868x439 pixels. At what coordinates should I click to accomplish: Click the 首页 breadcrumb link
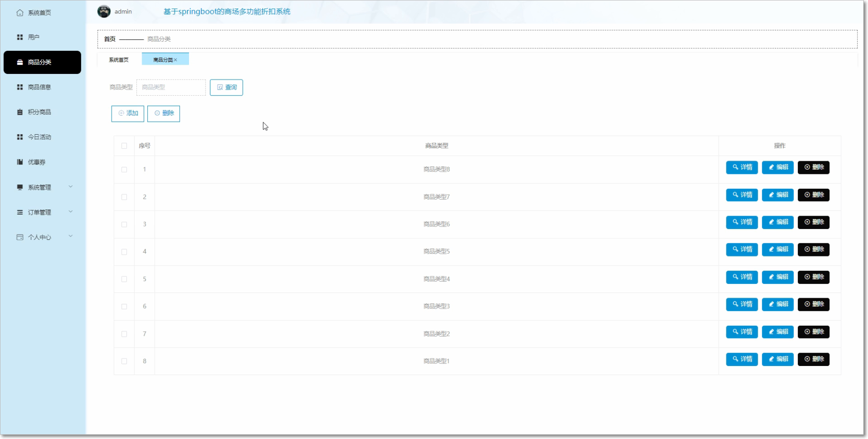pos(110,39)
